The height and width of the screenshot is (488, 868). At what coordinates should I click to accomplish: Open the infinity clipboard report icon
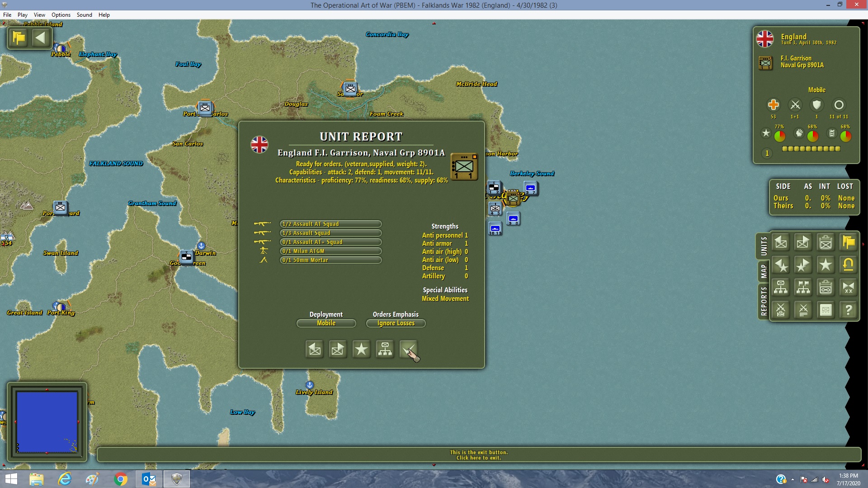826,287
